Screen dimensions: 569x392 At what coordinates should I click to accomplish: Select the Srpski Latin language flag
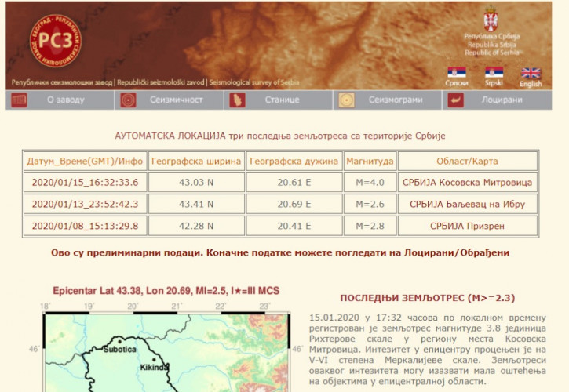pyautogui.click(x=494, y=72)
